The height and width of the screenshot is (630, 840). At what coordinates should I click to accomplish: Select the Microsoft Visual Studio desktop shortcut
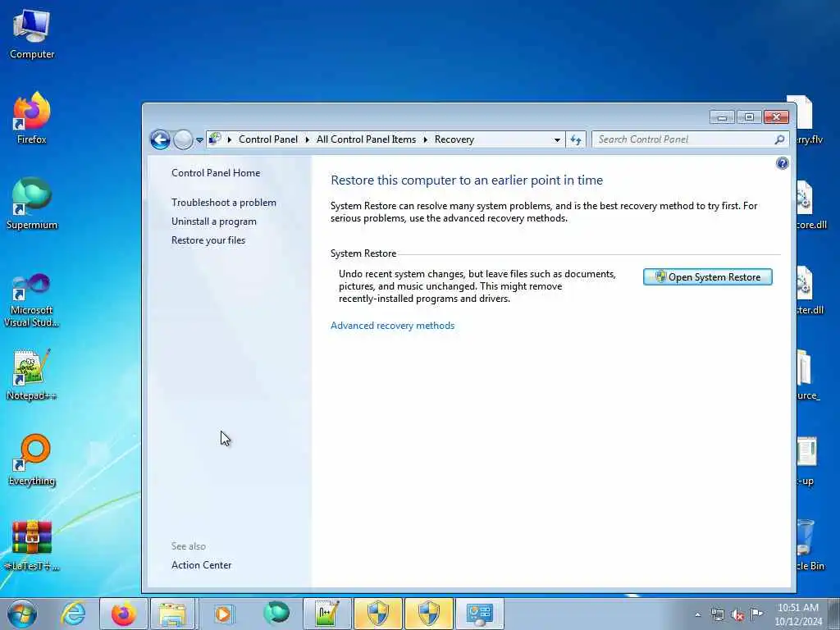pyautogui.click(x=32, y=300)
